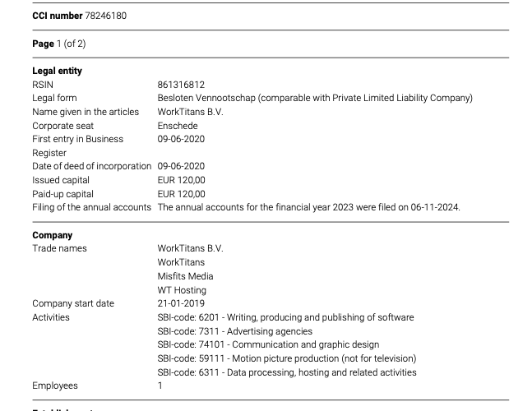Select WorkTitans B.V. beside 'Name given in the articles'
This screenshot has height=411, width=532.
coord(190,112)
